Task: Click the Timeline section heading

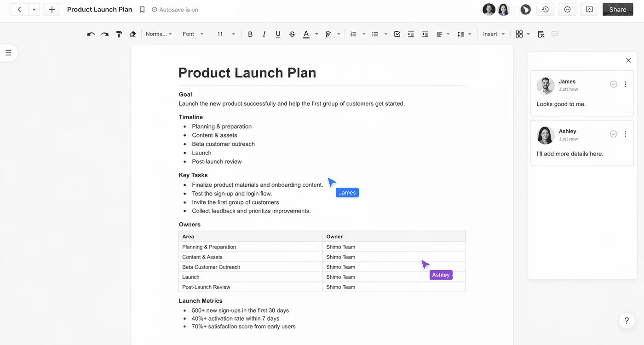Action: click(x=191, y=117)
